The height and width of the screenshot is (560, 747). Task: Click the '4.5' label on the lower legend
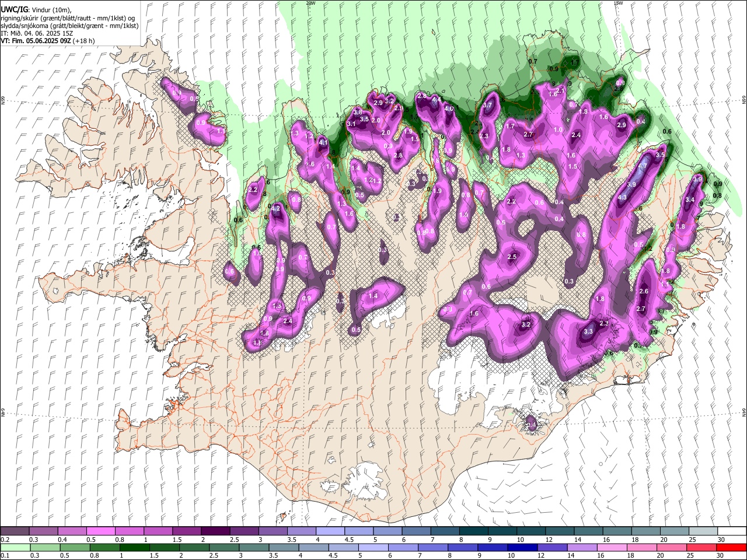pos(333,555)
